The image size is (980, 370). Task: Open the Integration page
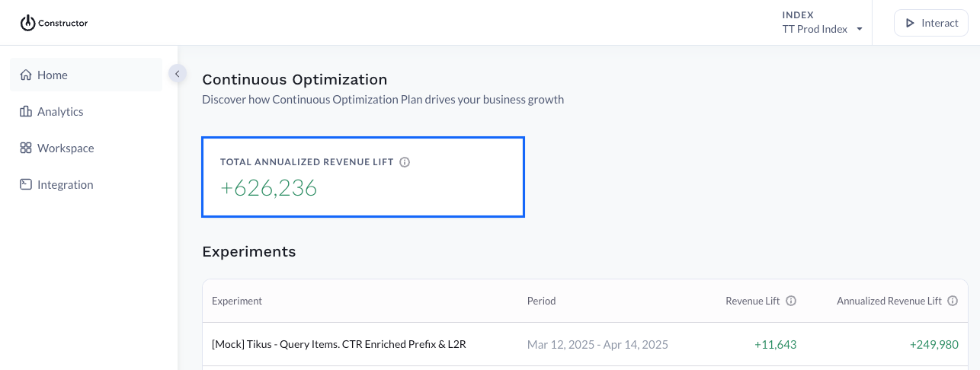click(86, 184)
